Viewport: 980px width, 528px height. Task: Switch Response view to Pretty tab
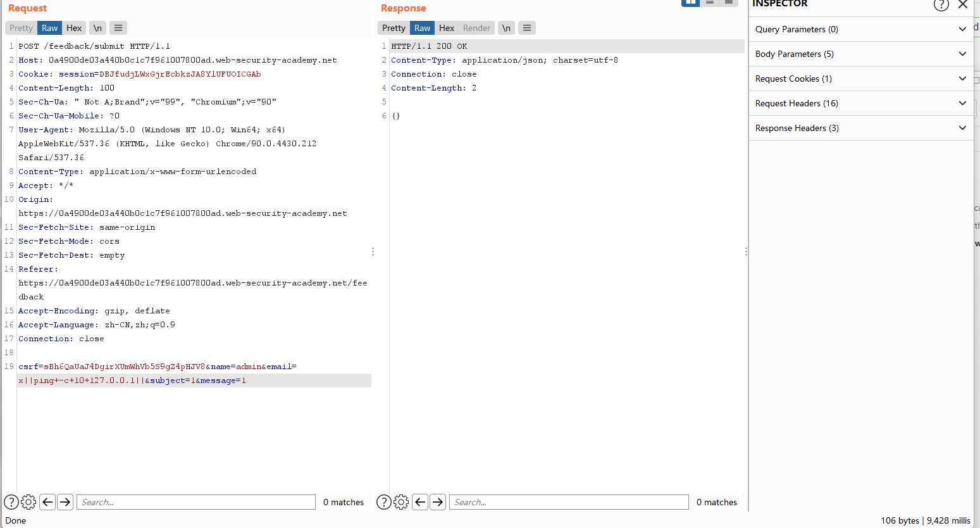click(394, 28)
